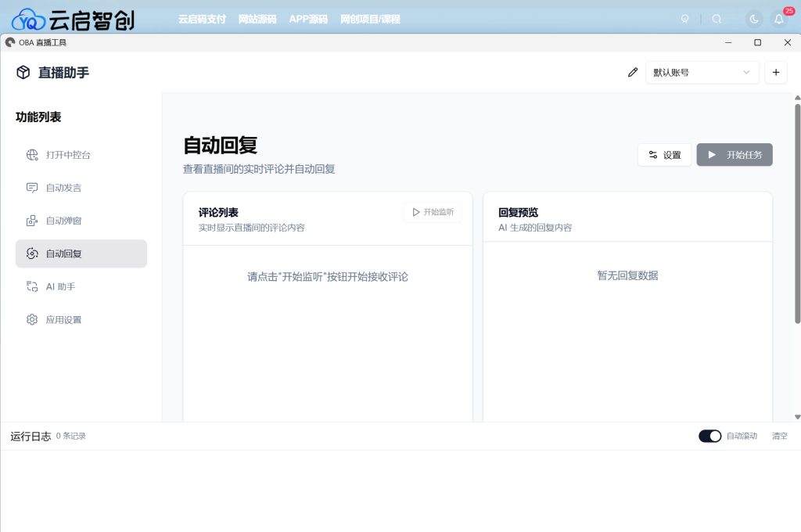Click the pencil edit icon near 默认账号
The height and width of the screenshot is (532, 801).
[633, 72]
